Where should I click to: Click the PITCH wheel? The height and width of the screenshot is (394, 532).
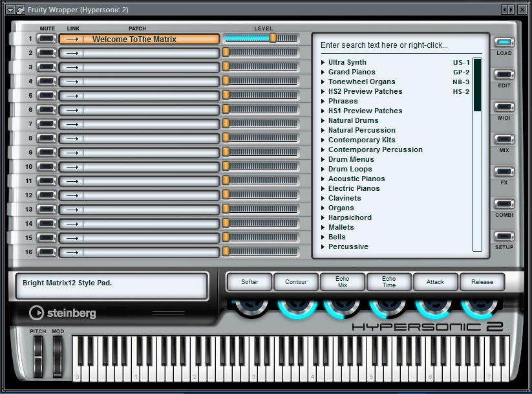pos(37,356)
